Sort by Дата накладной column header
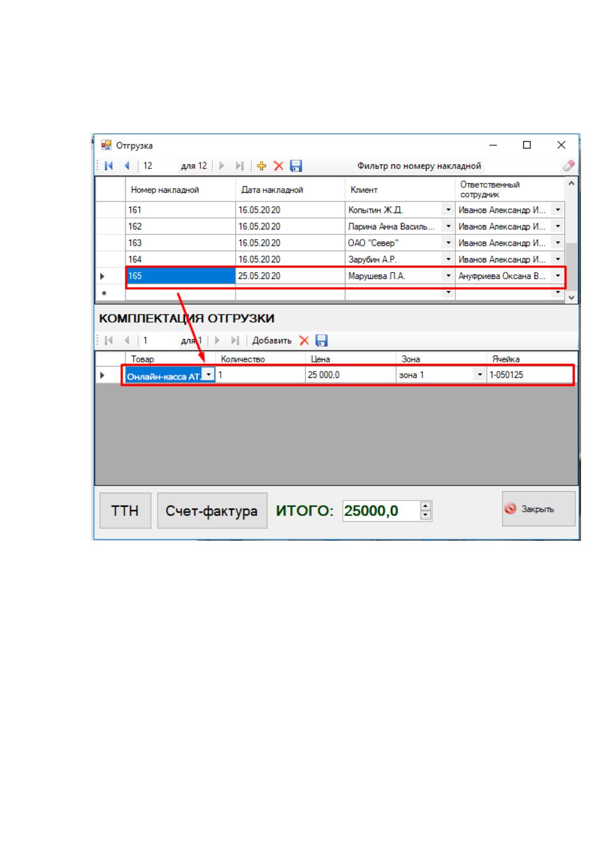 click(x=290, y=190)
